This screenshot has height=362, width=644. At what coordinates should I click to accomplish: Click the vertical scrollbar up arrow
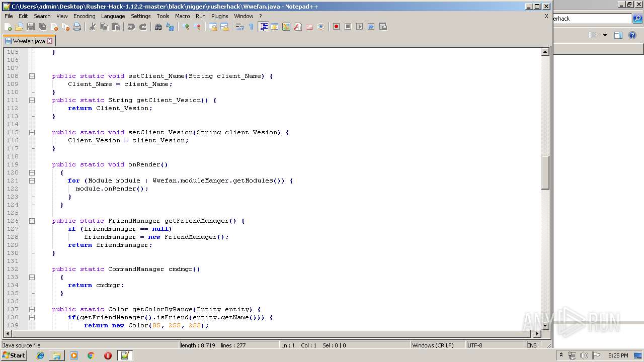[x=545, y=52]
